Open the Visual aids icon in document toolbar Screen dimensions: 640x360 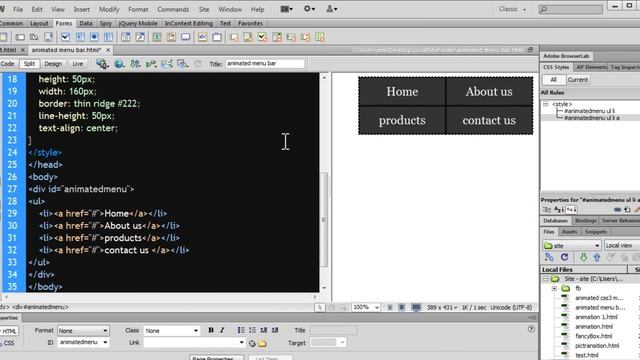point(182,64)
